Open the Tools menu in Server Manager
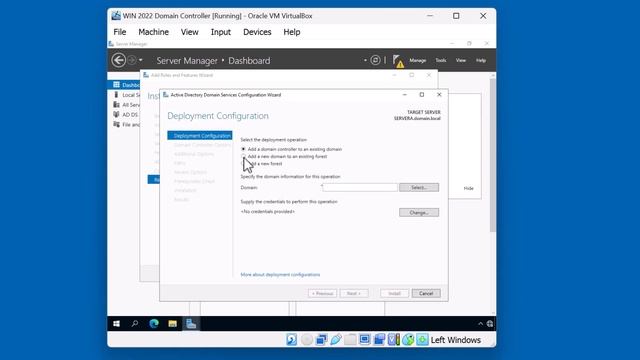640x360 pixels. [440, 60]
